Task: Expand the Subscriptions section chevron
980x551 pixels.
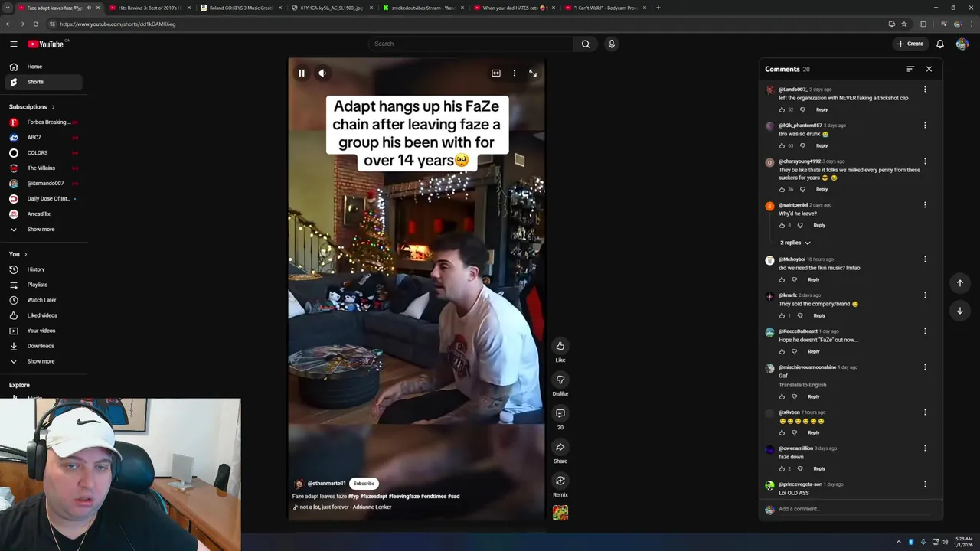Action: click(53, 107)
